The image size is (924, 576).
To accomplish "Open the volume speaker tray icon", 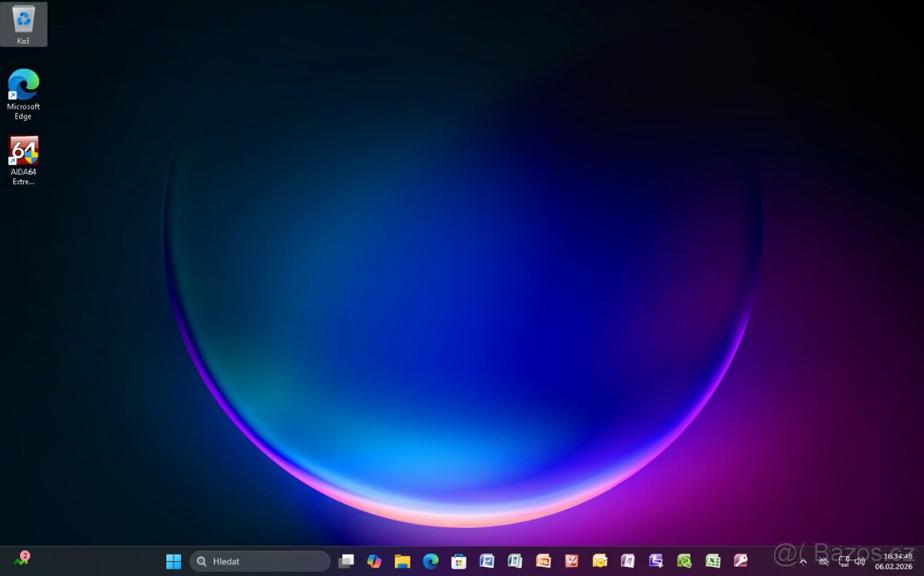I will [859, 561].
